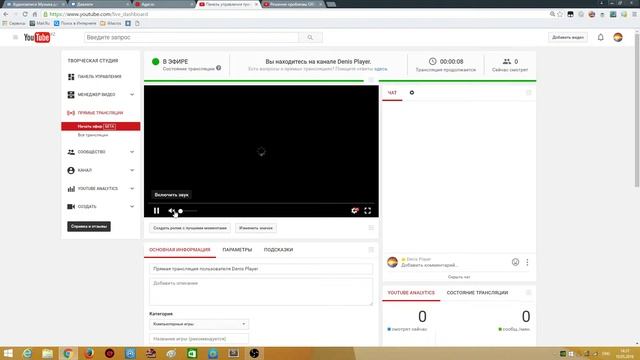Click the browser home icon
Viewport: 640px width, 360px height.
point(35,14)
